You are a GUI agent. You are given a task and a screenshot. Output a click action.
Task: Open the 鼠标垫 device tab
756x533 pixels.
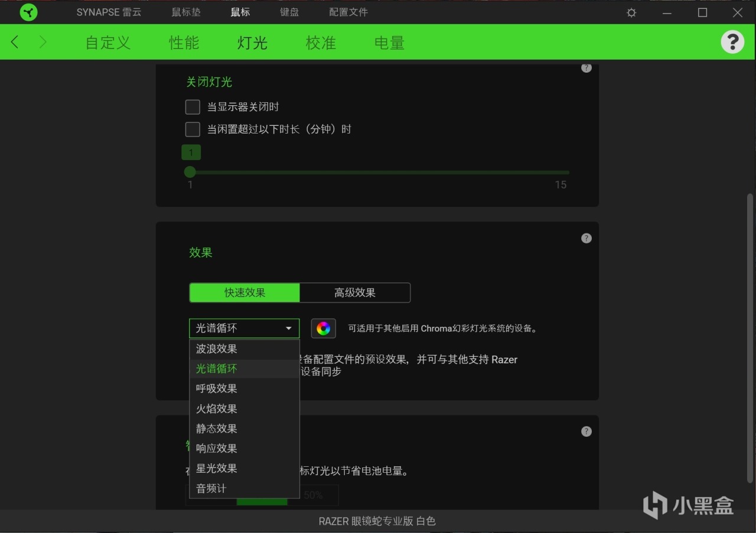coord(186,12)
